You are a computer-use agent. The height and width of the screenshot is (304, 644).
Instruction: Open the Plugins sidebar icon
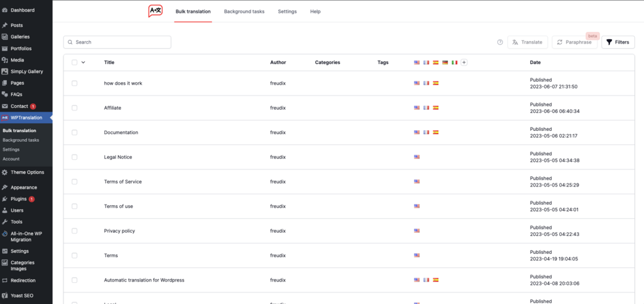coord(5,199)
